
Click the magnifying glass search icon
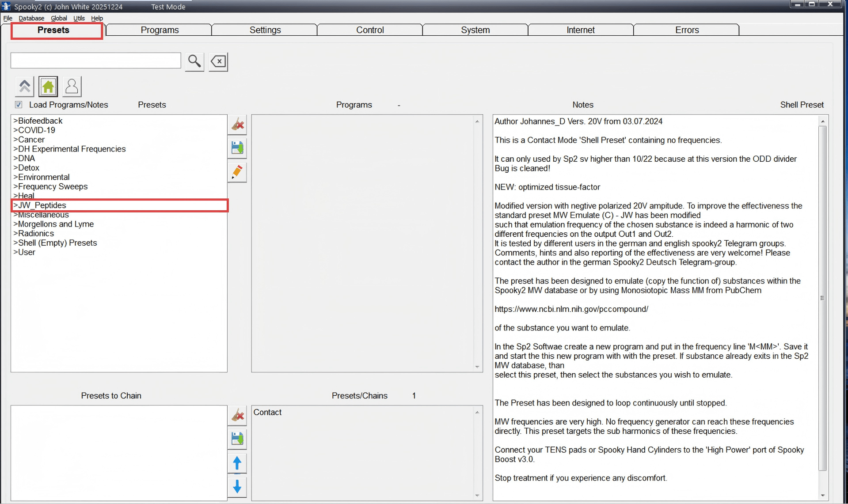coord(194,61)
